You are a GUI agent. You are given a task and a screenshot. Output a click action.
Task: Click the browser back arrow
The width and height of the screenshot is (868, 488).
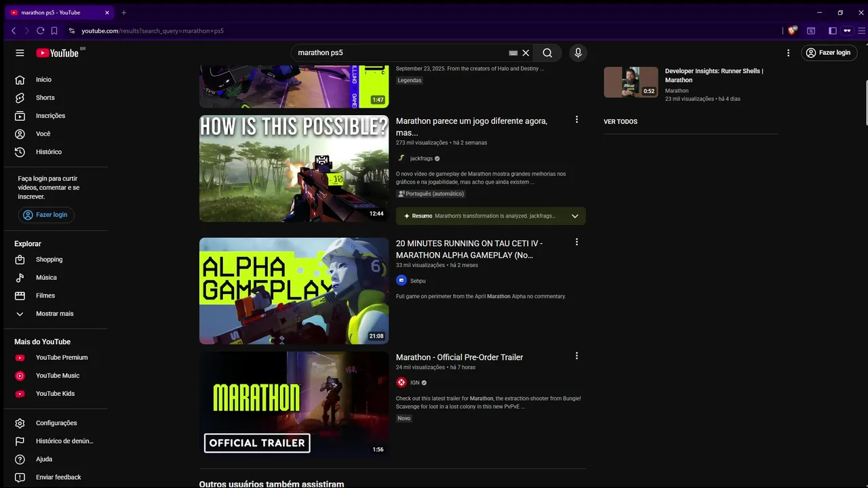(x=14, y=30)
